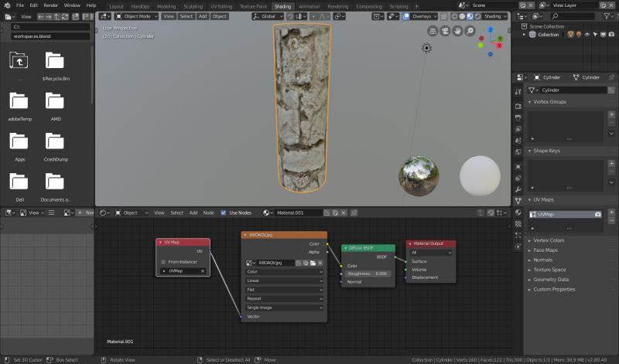619x364 pixels.
Task: Refresh the file browser list
Action: [x=65, y=16]
